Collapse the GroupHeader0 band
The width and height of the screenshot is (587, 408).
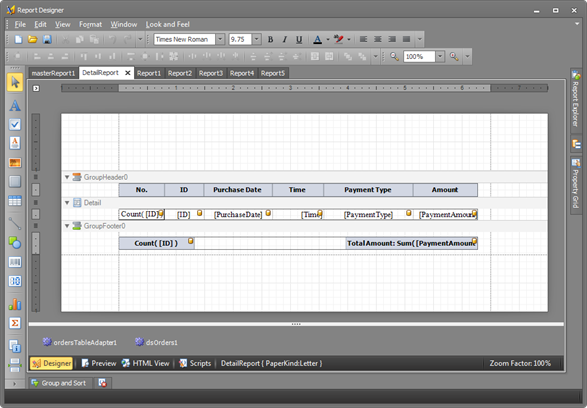(67, 177)
